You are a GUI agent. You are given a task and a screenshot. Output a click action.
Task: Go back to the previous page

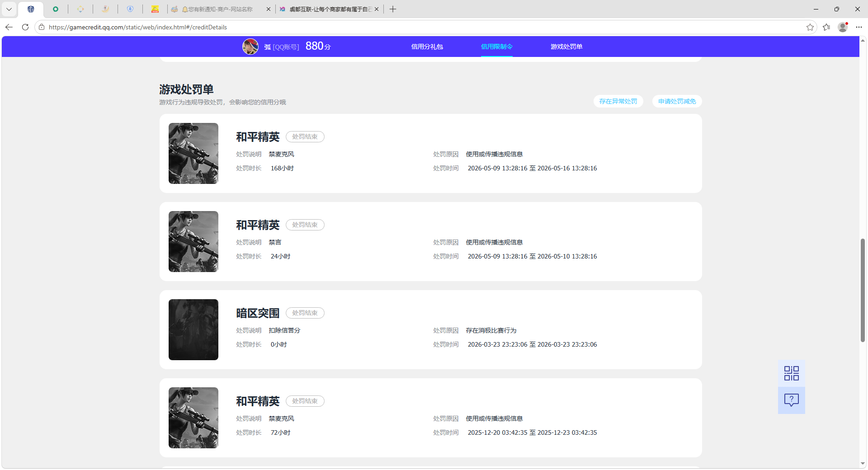pos(9,27)
